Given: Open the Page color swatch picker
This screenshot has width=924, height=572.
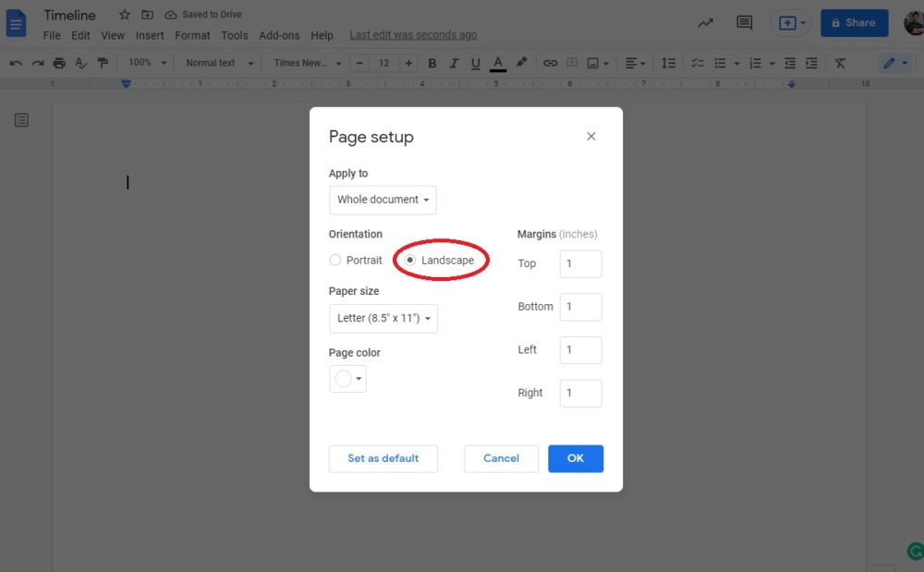Looking at the screenshot, I should tap(347, 378).
